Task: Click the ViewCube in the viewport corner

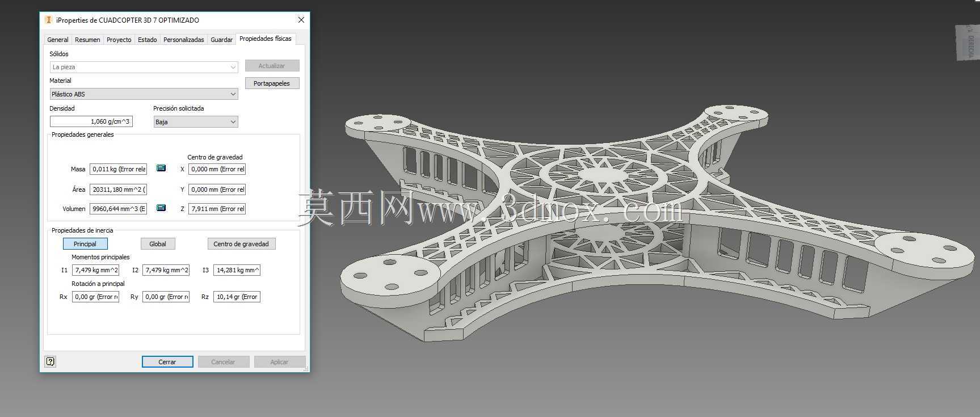Action: 967,42
